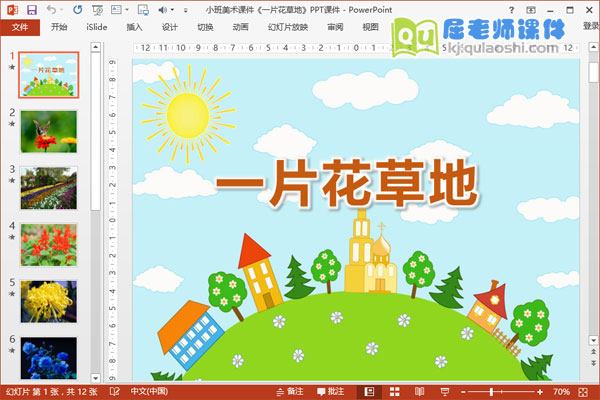Click the speaker audio icon

163,10
